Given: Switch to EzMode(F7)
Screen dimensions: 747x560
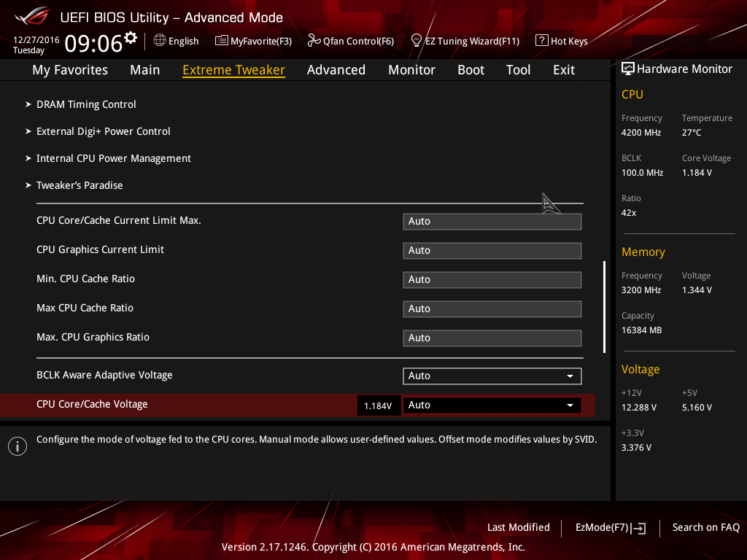Looking at the screenshot, I should [602, 527].
